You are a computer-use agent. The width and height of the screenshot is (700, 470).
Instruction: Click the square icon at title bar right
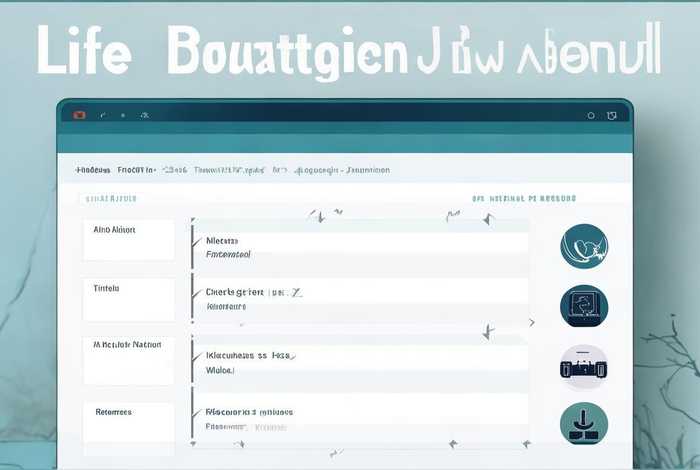(613, 115)
